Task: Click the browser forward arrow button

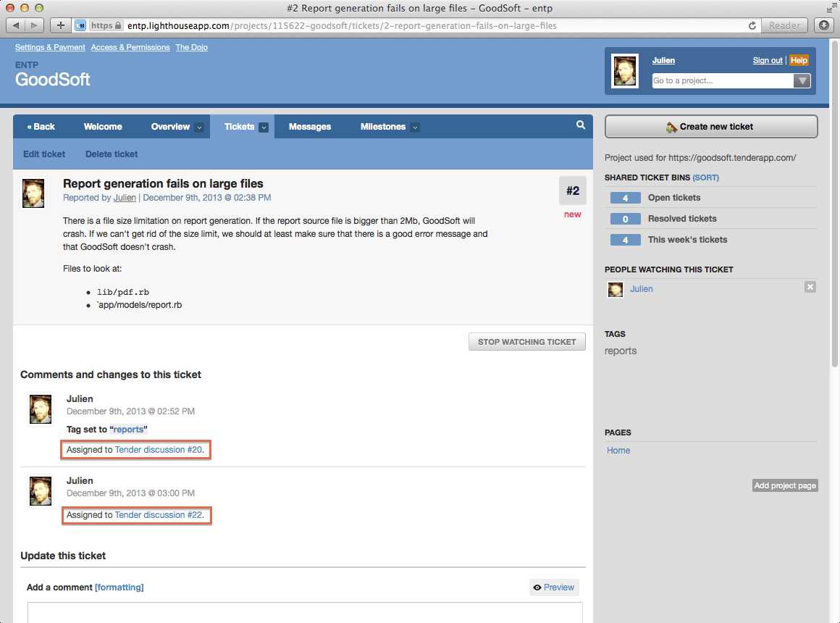Action: [34, 25]
